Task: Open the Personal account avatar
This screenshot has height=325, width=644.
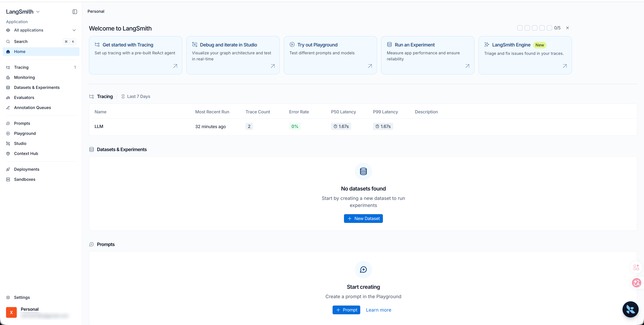Action: [11, 312]
